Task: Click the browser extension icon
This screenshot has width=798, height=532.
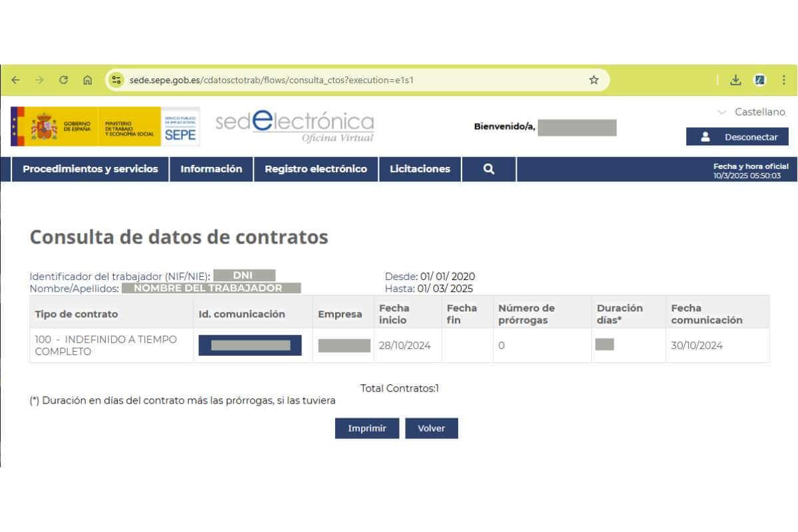Action: click(760, 80)
